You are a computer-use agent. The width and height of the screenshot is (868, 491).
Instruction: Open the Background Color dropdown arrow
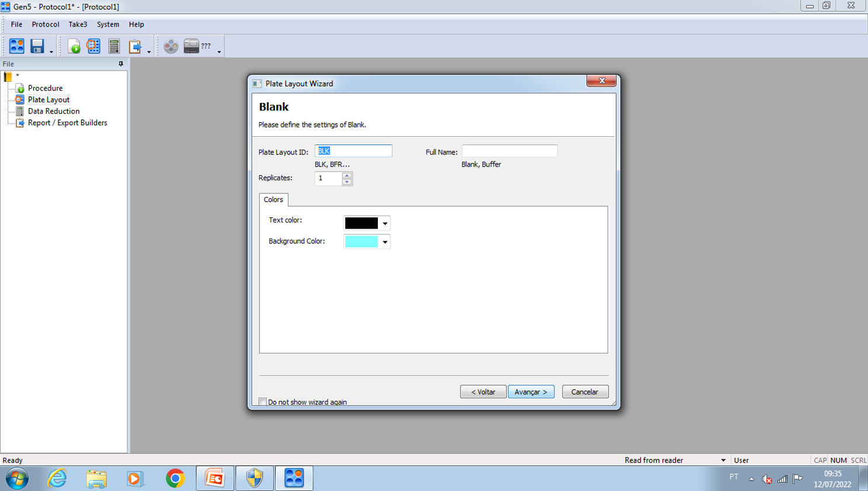[x=385, y=242]
